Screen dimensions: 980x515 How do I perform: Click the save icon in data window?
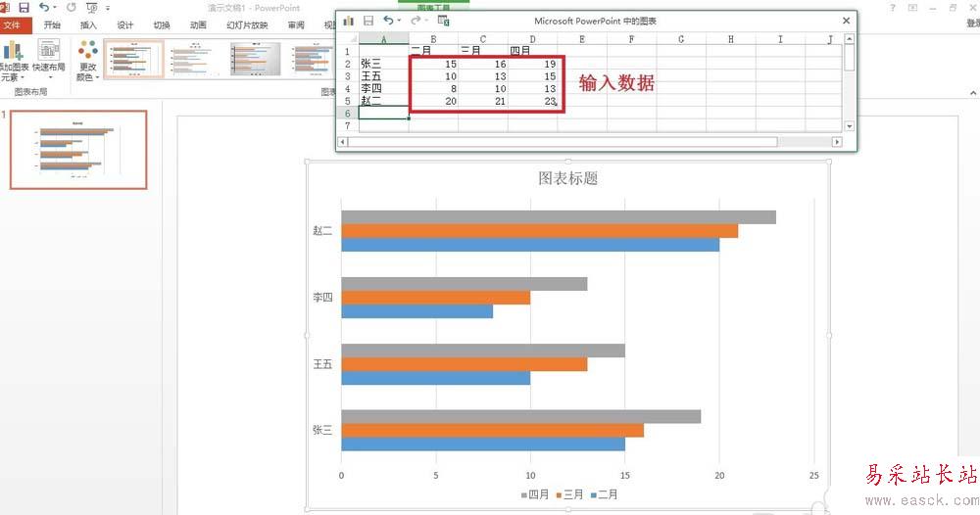point(368,21)
